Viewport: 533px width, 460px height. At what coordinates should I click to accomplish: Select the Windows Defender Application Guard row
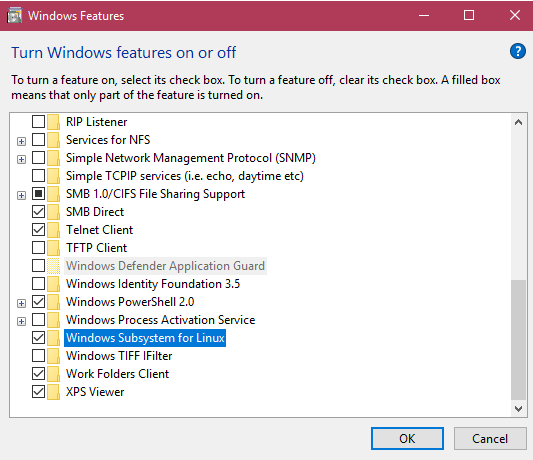tap(165, 266)
